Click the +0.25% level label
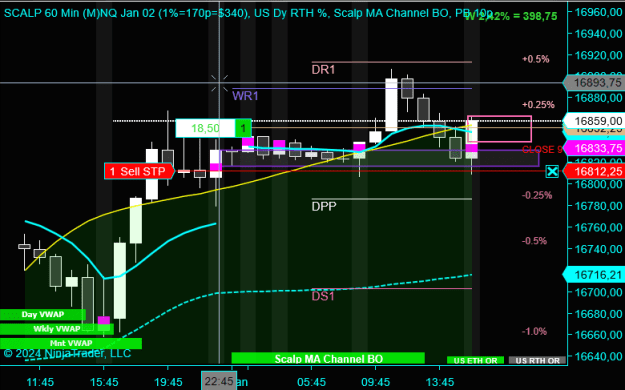 click(x=538, y=104)
